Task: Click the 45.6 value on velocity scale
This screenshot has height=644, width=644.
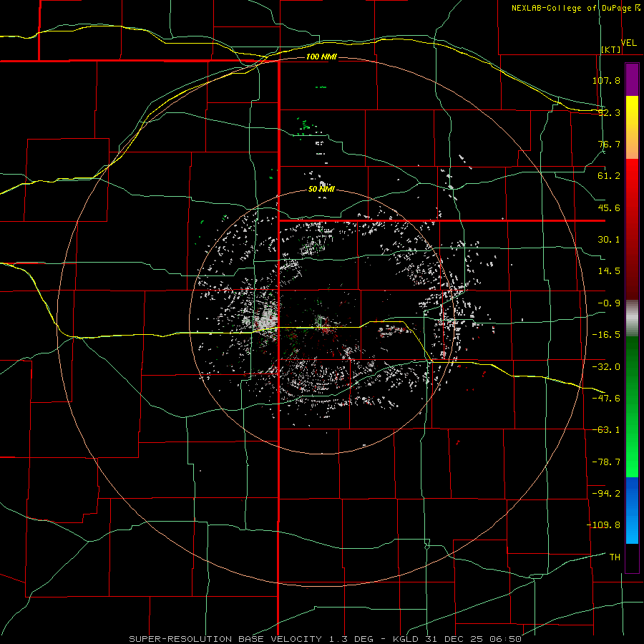Action: click(x=609, y=208)
